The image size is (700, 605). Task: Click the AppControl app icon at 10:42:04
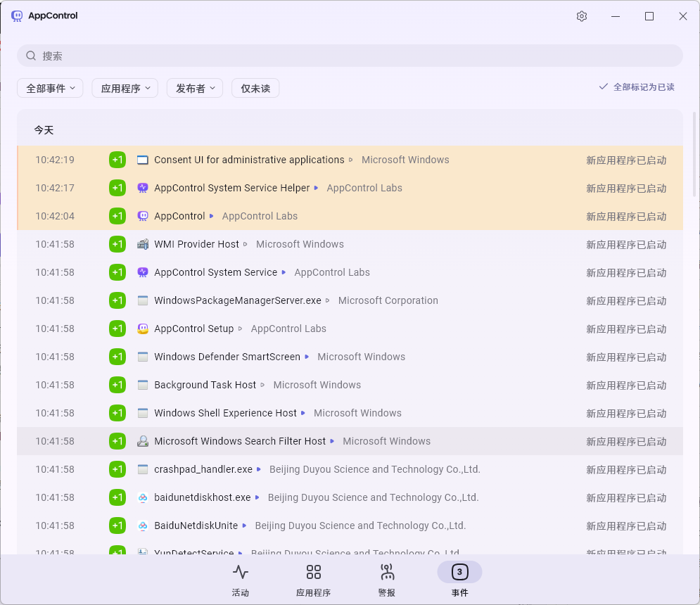[x=142, y=216]
